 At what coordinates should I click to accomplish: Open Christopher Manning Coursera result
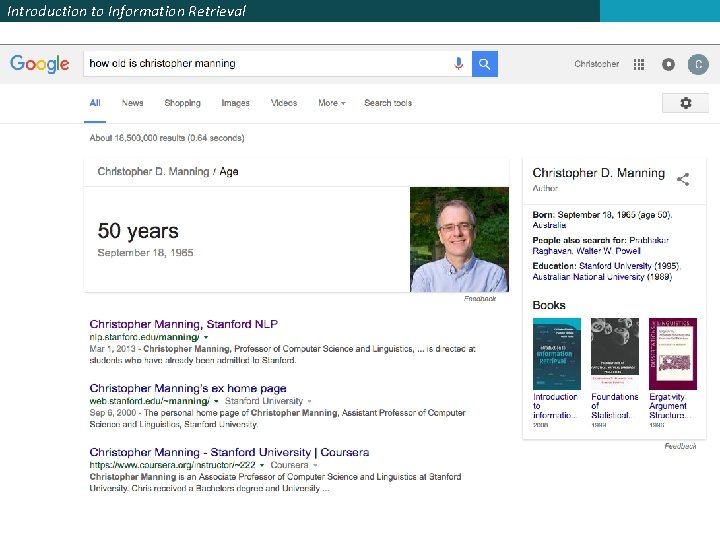tap(229, 452)
